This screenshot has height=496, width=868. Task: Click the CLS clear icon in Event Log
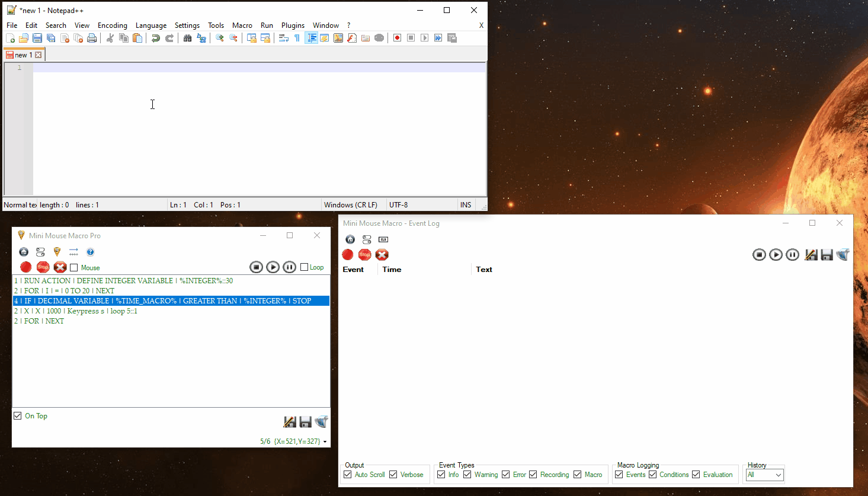pos(383,239)
